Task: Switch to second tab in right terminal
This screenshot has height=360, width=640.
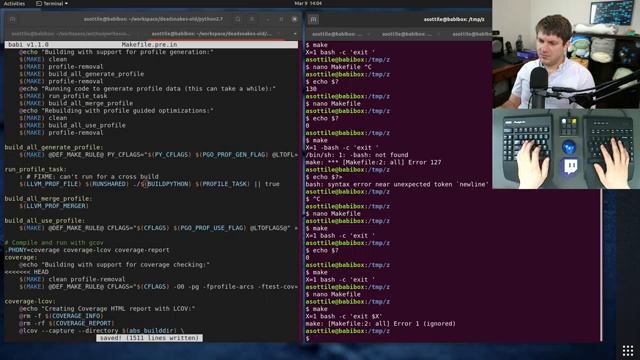Action: (407, 34)
